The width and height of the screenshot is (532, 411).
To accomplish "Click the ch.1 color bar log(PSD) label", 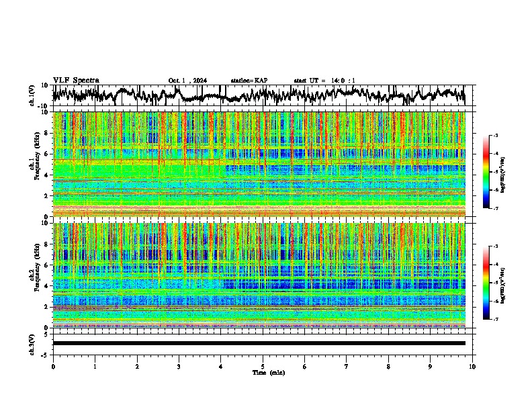I will tap(503, 175).
